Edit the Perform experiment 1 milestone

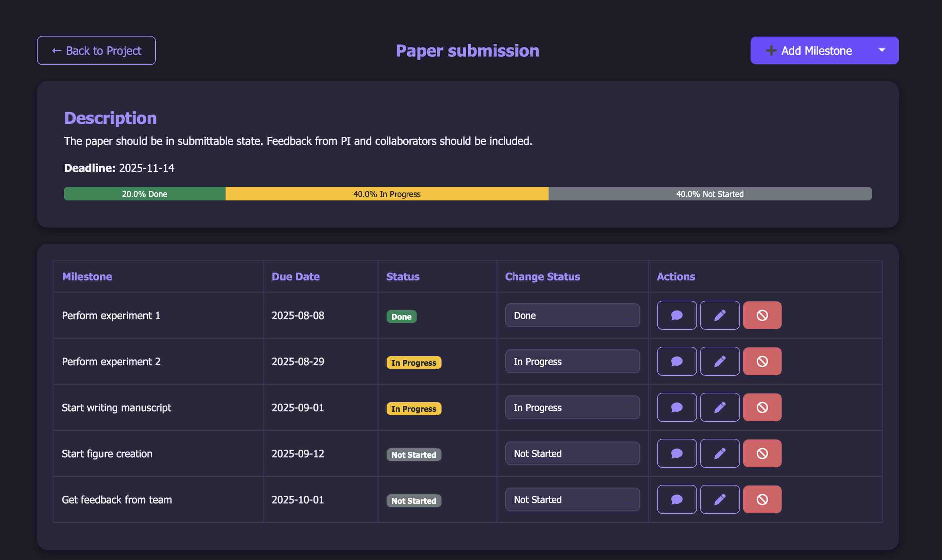pyautogui.click(x=720, y=315)
